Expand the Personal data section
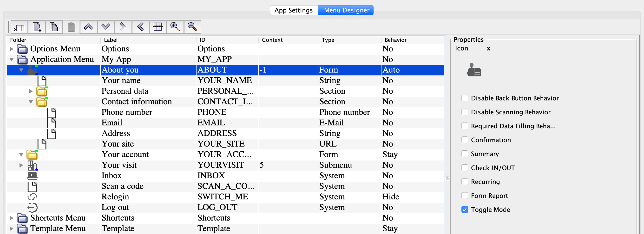The image size is (644, 234). pos(31,91)
